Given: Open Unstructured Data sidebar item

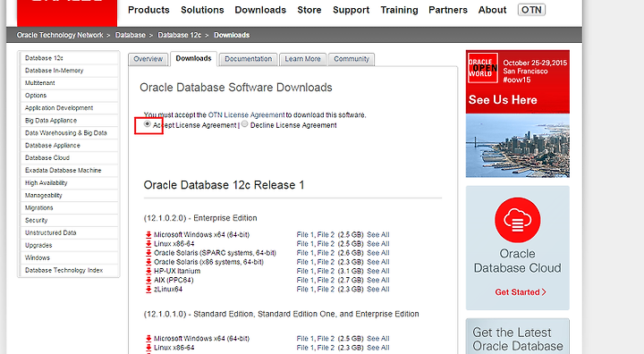Looking at the screenshot, I should pos(69,232).
